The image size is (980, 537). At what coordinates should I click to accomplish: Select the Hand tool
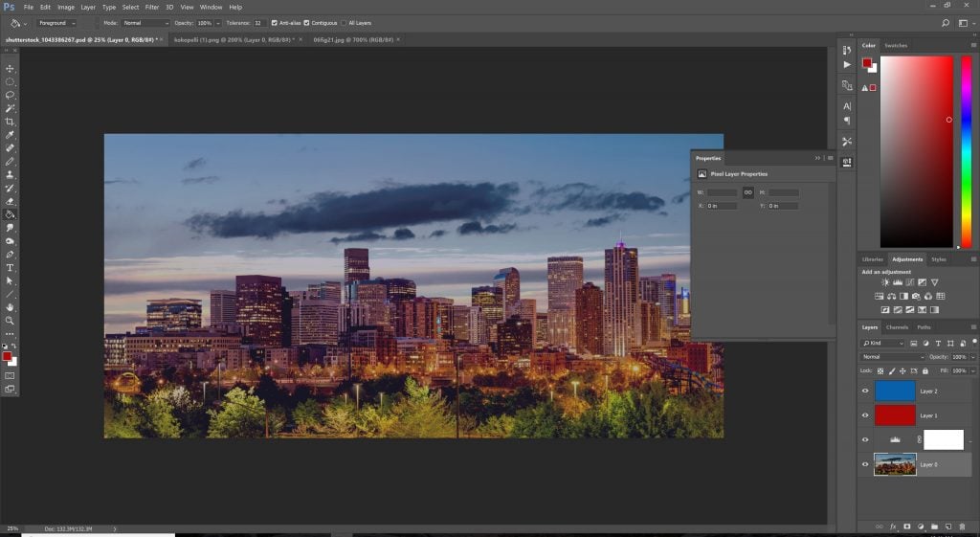(10, 307)
